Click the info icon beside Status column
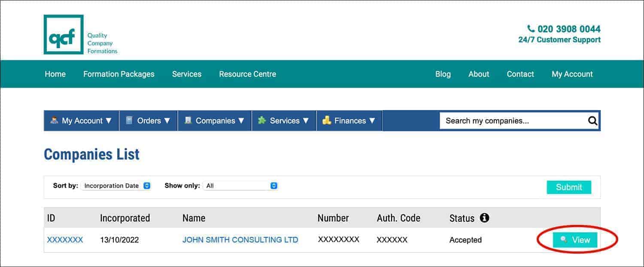Image resolution: width=644 pixels, height=267 pixels. (x=485, y=218)
